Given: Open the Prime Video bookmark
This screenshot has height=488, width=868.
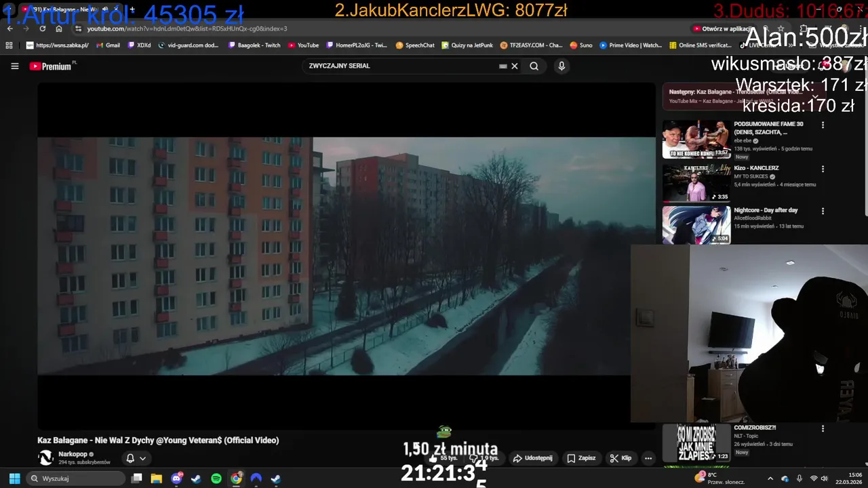Looking at the screenshot, I should coord(631,45).
